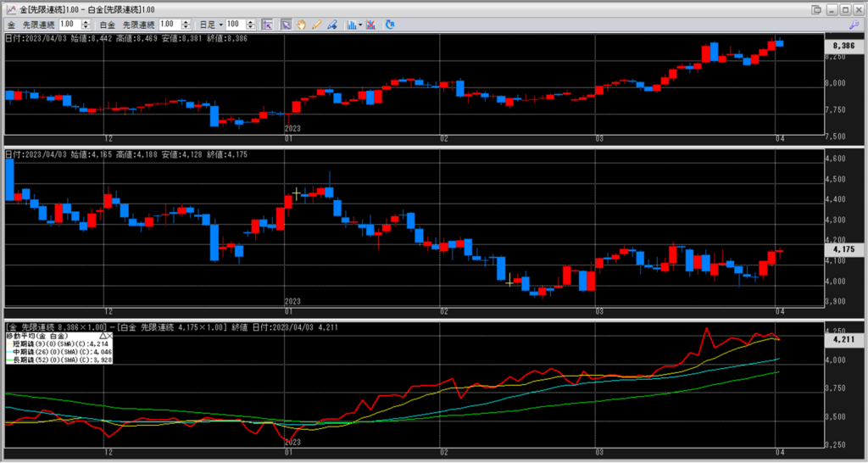
Task: Click the bar count spinner arrows
Action: click(250, 25)
